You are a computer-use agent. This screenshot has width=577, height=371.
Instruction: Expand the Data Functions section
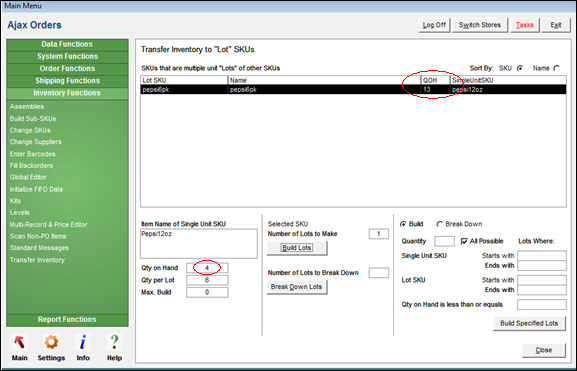pos(67,44)
